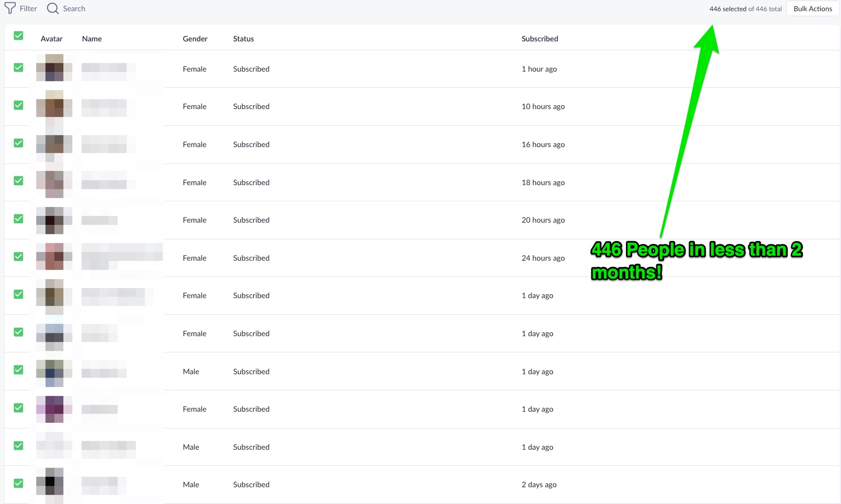Open avatar of subscriber from 1 hour ago
The height and width of the screenshot is (504, 841).
point(54,68)
